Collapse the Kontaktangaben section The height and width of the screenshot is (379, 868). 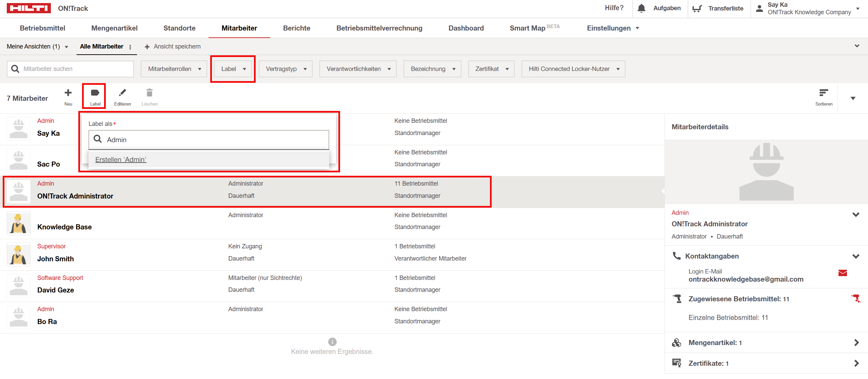pyautogui.click(x=856, y=256)
